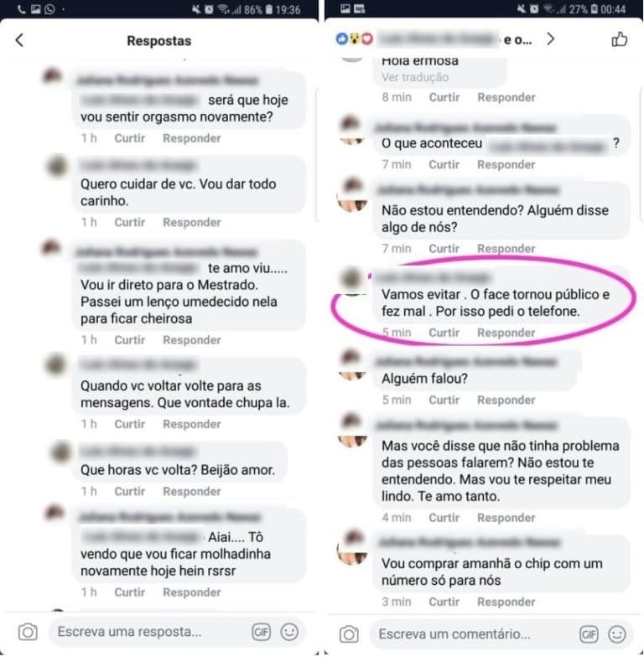Image resolution: width=644 pixels, height=667 pixels.
Task: Open camera icon beside Escreva uma resposta
Action: pyautogui.click(x=28, y=632)
